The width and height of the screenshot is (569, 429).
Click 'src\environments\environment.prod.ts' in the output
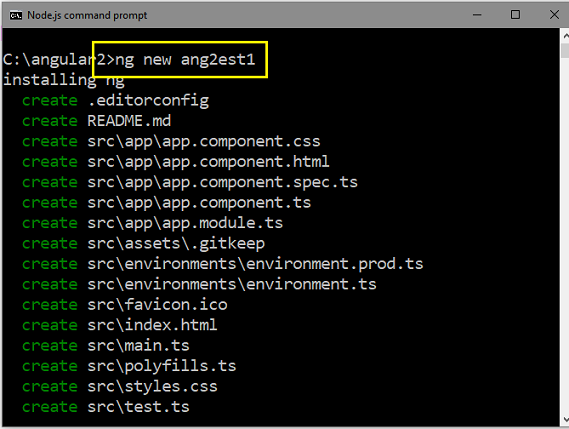click(x=255, y=264)
